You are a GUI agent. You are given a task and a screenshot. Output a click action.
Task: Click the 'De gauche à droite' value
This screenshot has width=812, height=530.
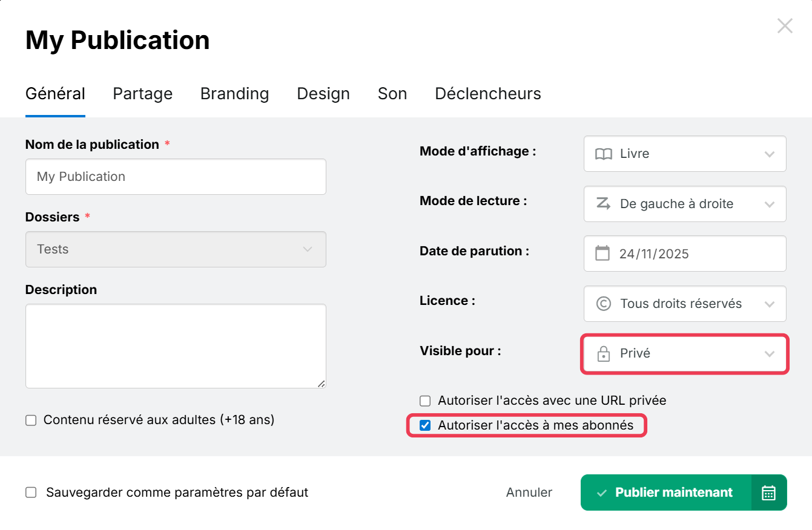click(676, 204)
